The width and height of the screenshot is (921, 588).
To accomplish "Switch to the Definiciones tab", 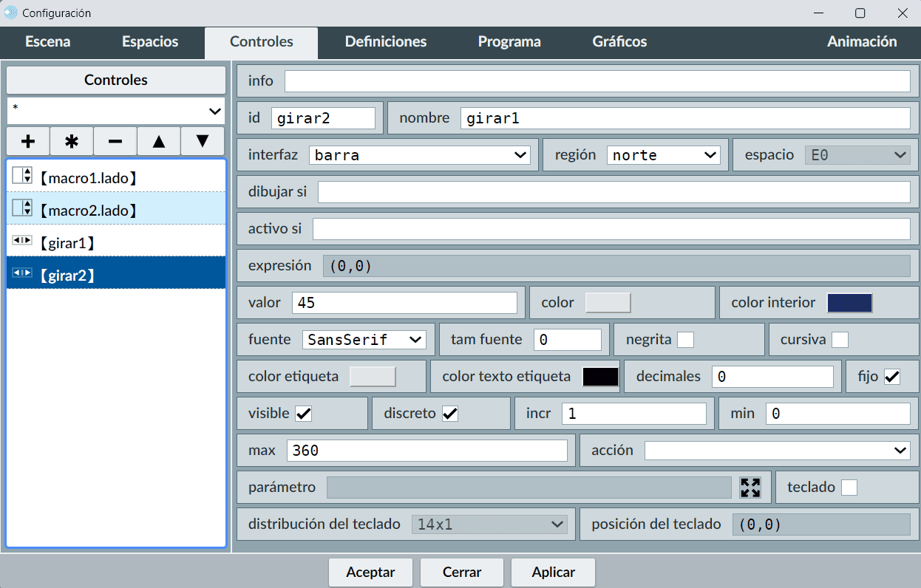I will pos(386,42).
